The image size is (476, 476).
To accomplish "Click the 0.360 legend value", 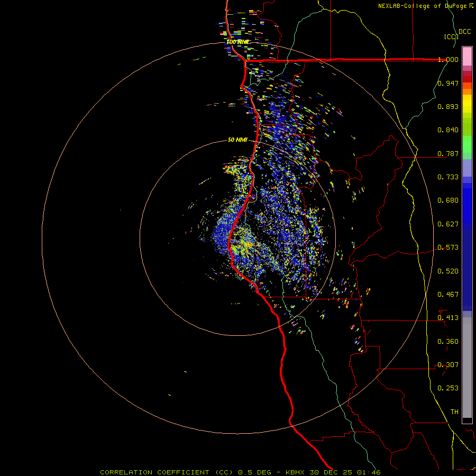I will pyautogui.click(x=448, y=342).
